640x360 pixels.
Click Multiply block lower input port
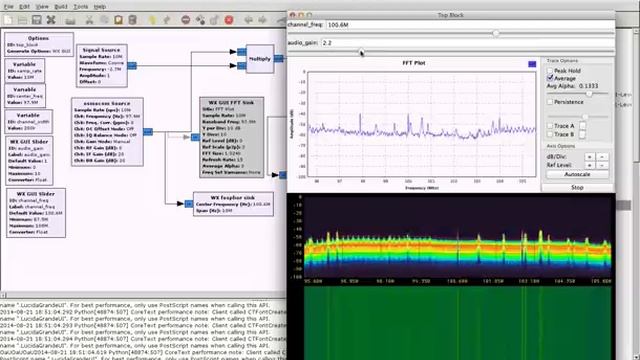point(242,65)
